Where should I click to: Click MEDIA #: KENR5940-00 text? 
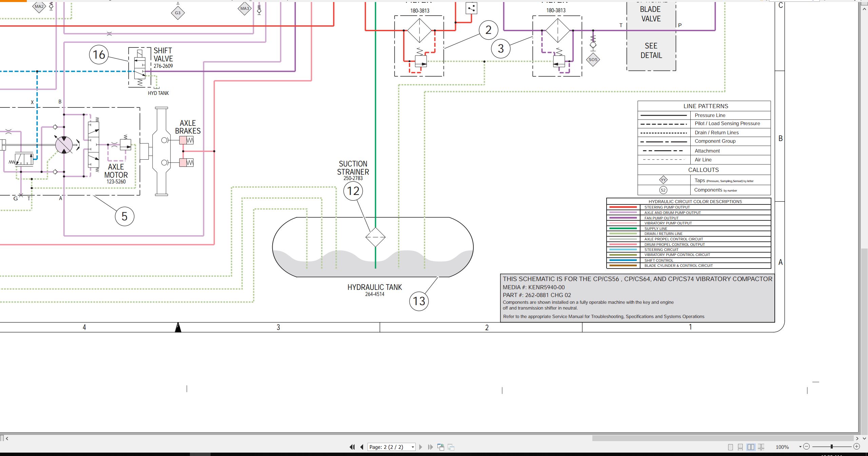533,287
